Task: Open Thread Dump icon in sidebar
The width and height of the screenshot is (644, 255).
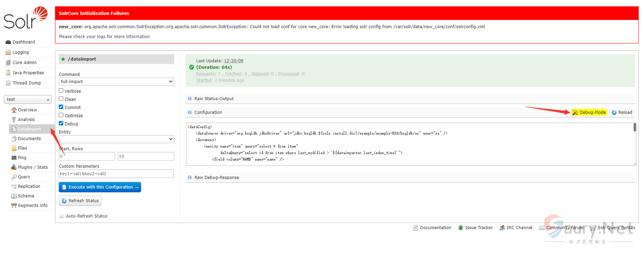Action: coord(8,83)
